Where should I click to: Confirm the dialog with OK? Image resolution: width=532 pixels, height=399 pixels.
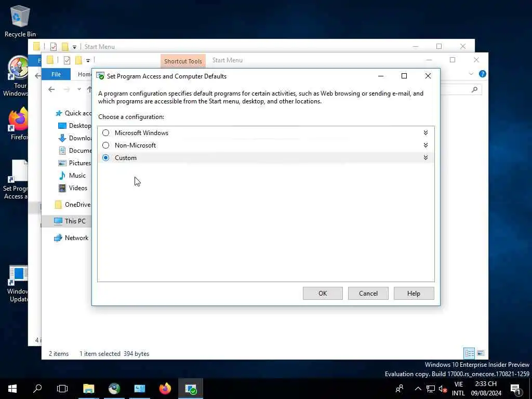323,294
